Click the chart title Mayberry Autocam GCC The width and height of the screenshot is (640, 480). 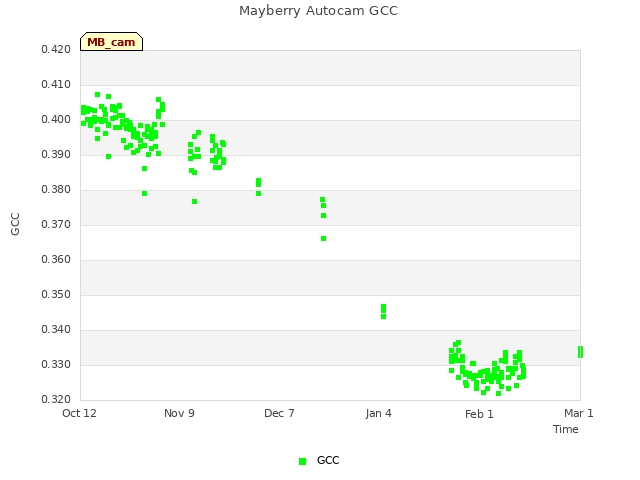click(x=318, y=11)
